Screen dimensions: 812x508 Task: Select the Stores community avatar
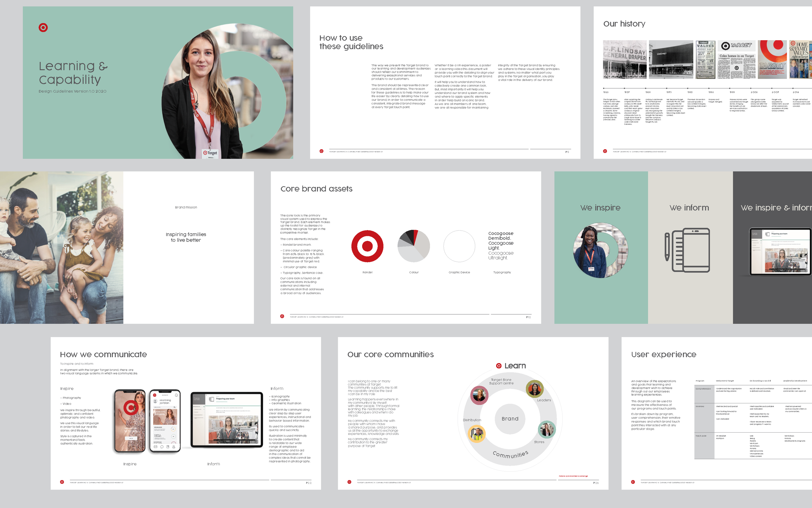547,429
